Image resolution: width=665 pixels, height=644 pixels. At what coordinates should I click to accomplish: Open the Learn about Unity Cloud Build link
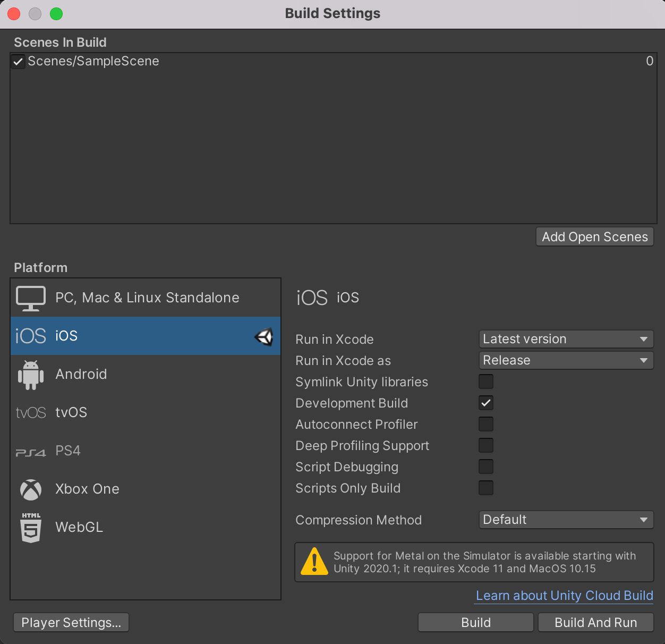tap(564, 596)
